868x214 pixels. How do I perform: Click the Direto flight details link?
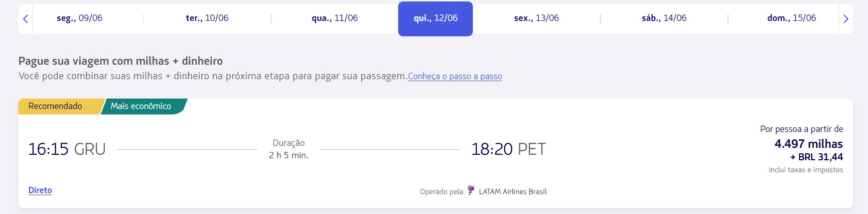coord(40,190)
